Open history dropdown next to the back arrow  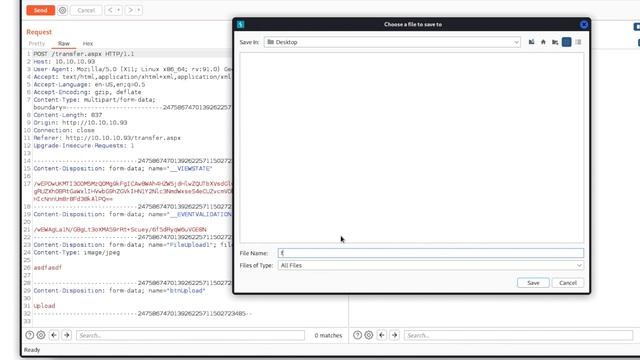tap(118, 10)
